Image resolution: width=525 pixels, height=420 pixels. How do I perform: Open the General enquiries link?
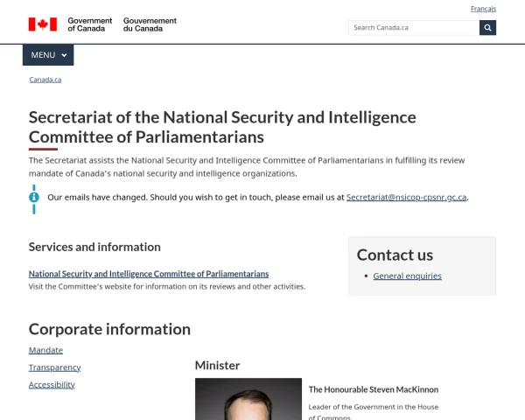point(407,276)
